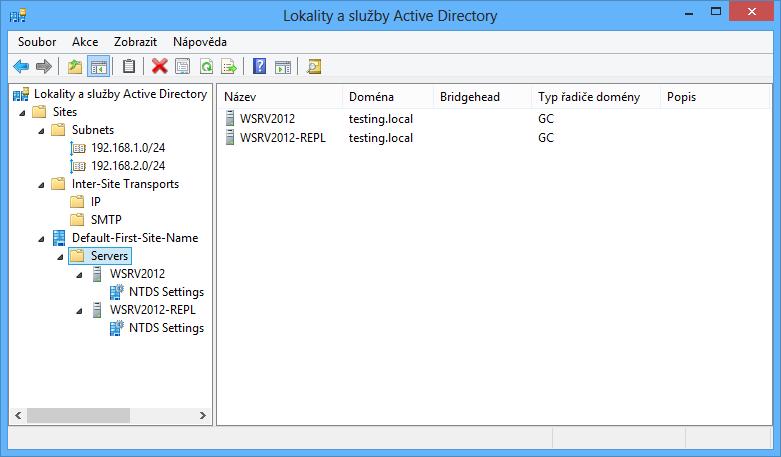Image resolution: width=781 pixels, height=457 pixels.
Task: Maximize the Active Directory window
Action: 716,11
